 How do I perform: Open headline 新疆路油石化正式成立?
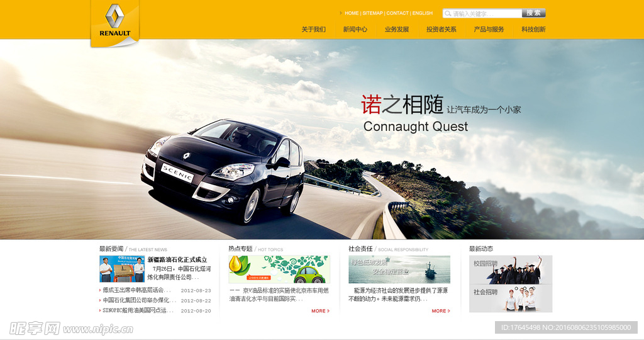click(x=177, y=260)
